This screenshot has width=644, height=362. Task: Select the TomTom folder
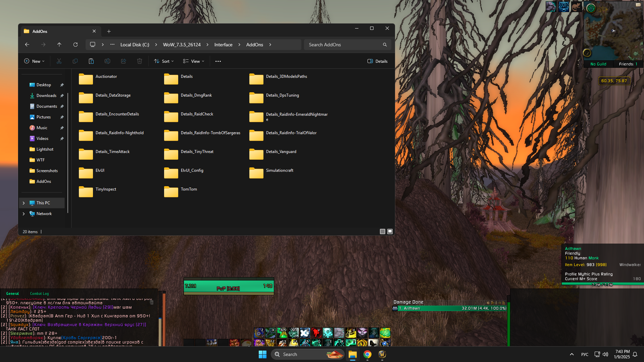181,192
